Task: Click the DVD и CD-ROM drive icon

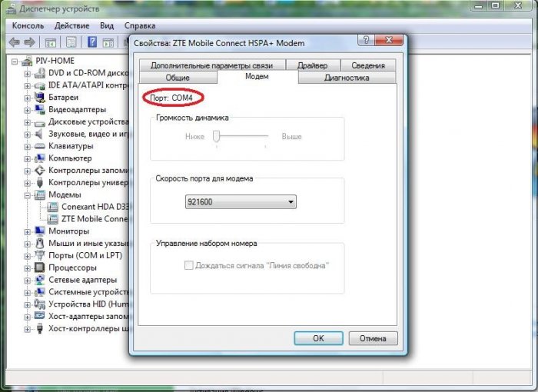Action: pyautogui.click(x=40, y=74)
